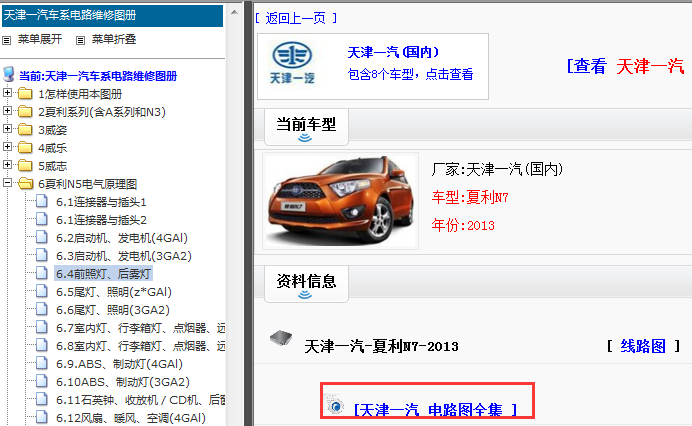692x426 pixels.
Task: Click the menu expand icon beside 菜单展开
Action: [x=7, y=41]
